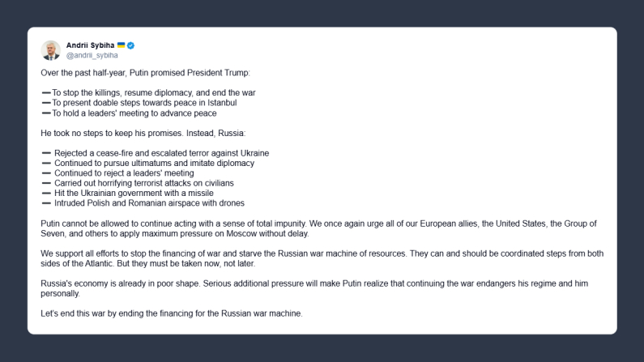Click the paragraph starting "Putin cannot be allowed"

click(x=322, y=228)
